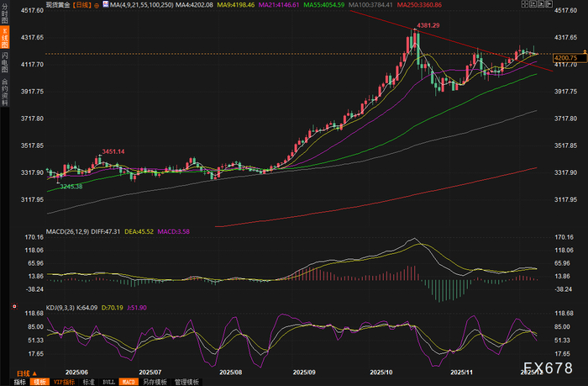Viewport: 588px width, 386px height.
Task: Toggle the MACD indicator button in bottom bar
Action: coord(129,382)
